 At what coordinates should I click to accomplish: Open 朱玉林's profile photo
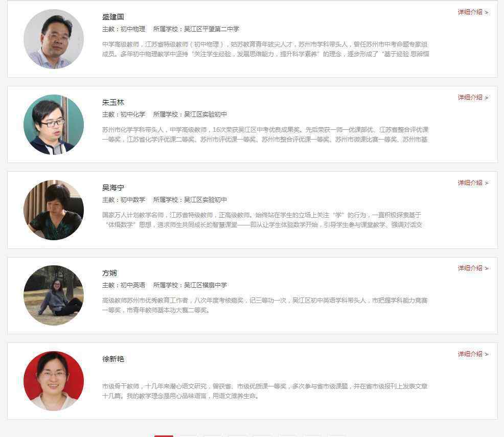point(54,125)
